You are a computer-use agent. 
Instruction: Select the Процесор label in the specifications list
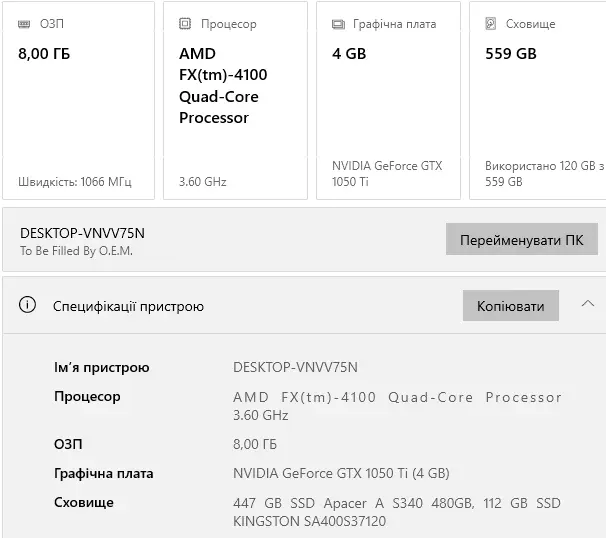click(87, 397)
